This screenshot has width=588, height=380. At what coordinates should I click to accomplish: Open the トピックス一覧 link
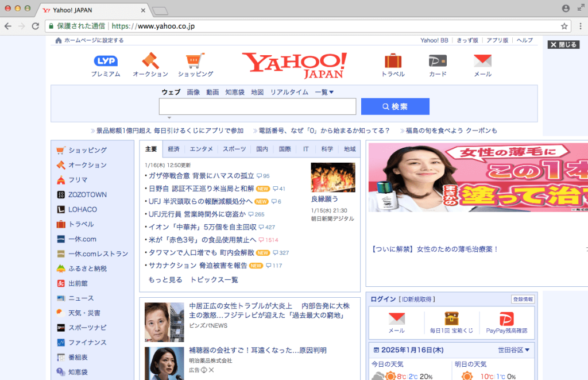(214, 280)
